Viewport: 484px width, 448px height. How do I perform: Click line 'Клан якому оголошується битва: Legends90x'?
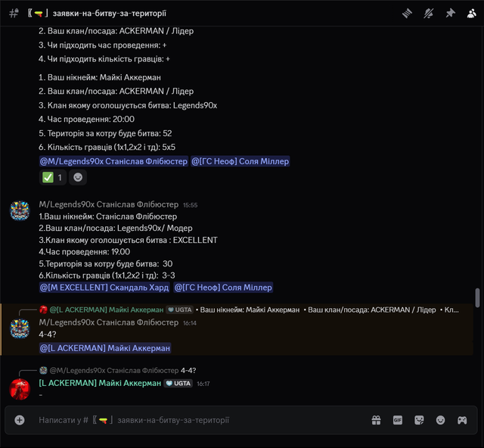(x=128, y=105)
